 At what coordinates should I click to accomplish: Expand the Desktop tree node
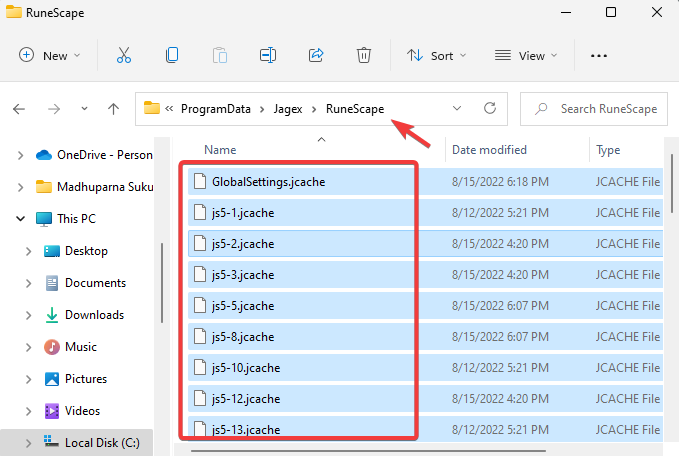point(29,251)
